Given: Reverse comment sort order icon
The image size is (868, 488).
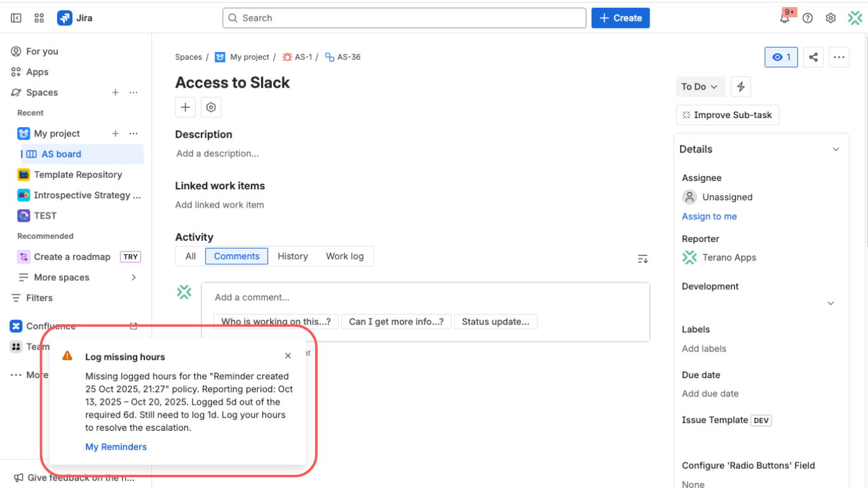Looking at the screenshot, I should pos(643,259).
